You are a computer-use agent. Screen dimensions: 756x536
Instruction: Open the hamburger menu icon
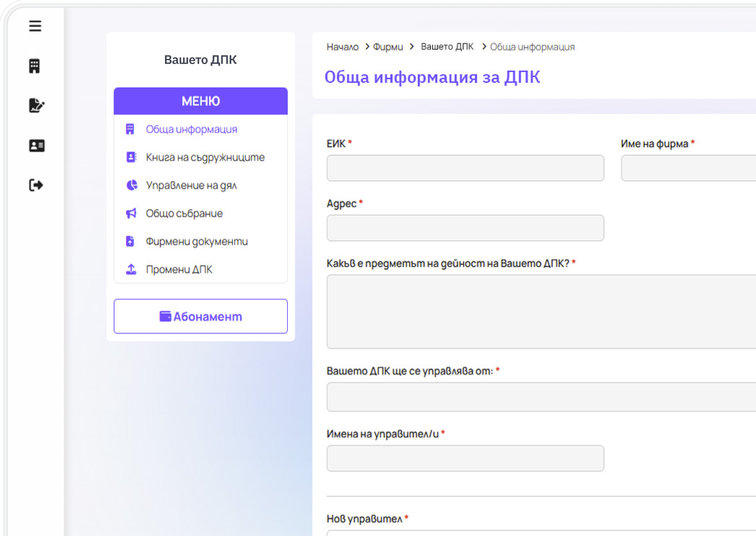[35, 26]
